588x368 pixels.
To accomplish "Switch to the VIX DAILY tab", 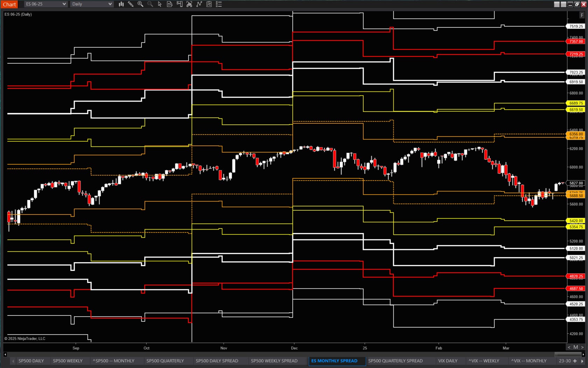I will pyautogui.click(x=448, y=361).
